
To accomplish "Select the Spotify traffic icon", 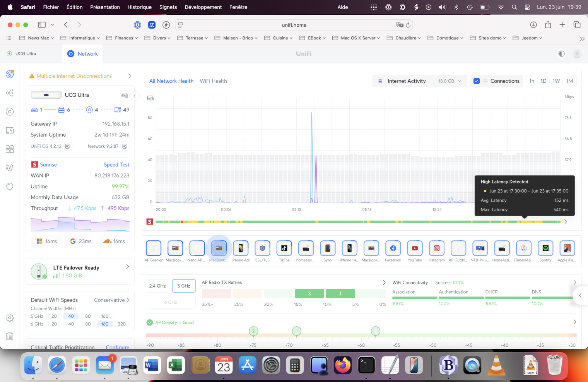I will tap(545, 248).
